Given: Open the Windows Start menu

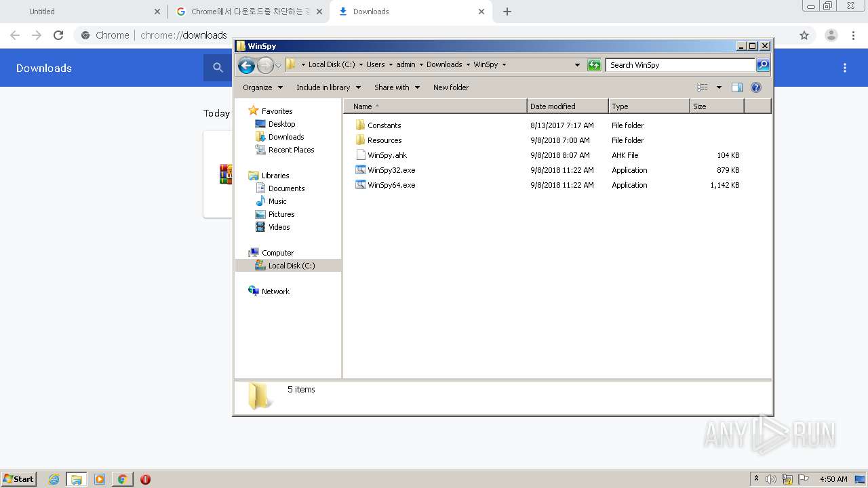Looking at the screenshot, I should [18, 479].
